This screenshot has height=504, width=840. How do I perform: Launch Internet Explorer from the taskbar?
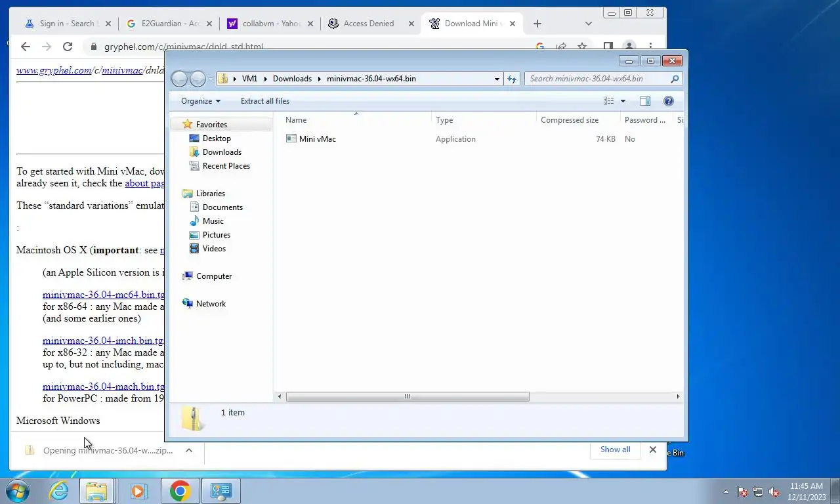59,491
